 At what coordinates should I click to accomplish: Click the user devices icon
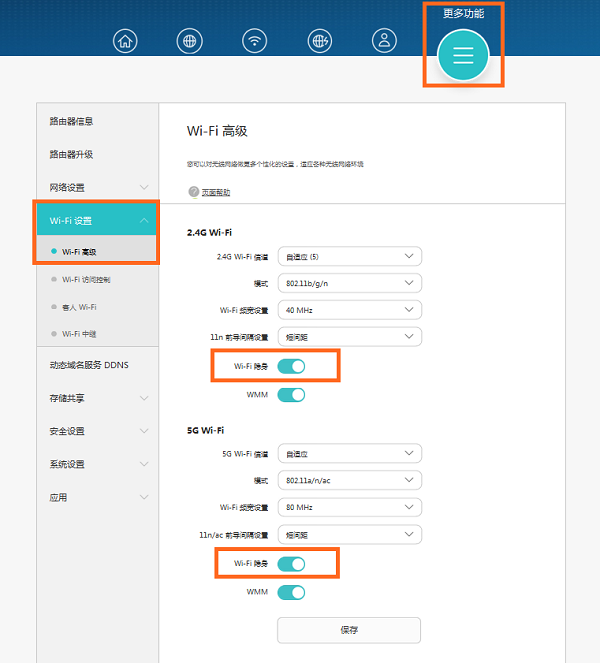click(383, 41)
